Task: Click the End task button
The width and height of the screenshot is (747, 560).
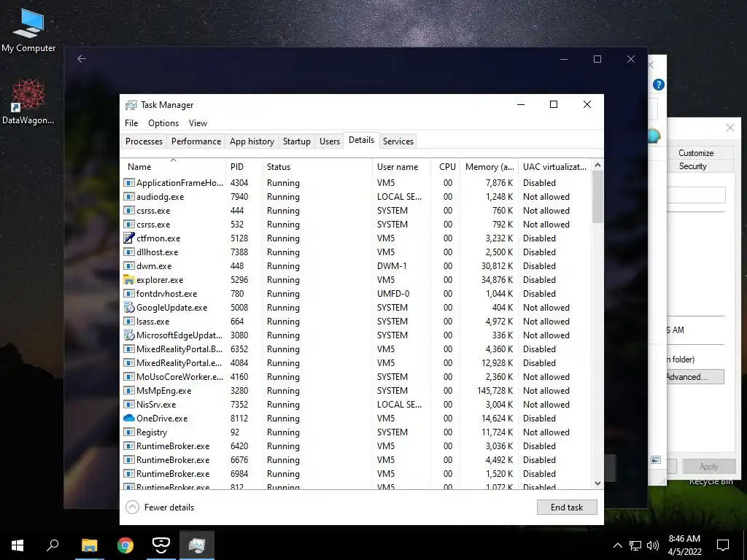Action: pyautogui.click(x=566, y=507)
